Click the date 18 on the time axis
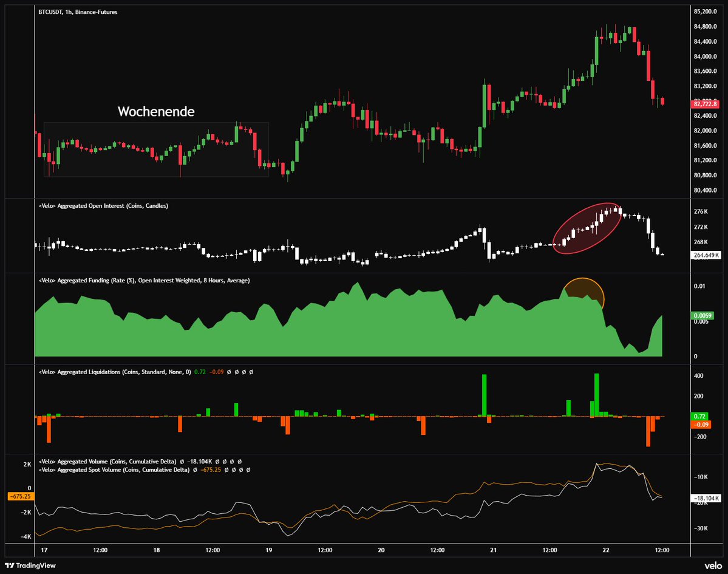 [157, 550]
